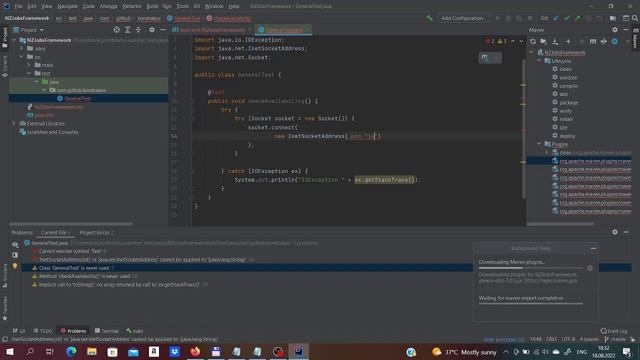Open the Terminal tool window tab
The image size is (640, 360).
coord(107,331)
